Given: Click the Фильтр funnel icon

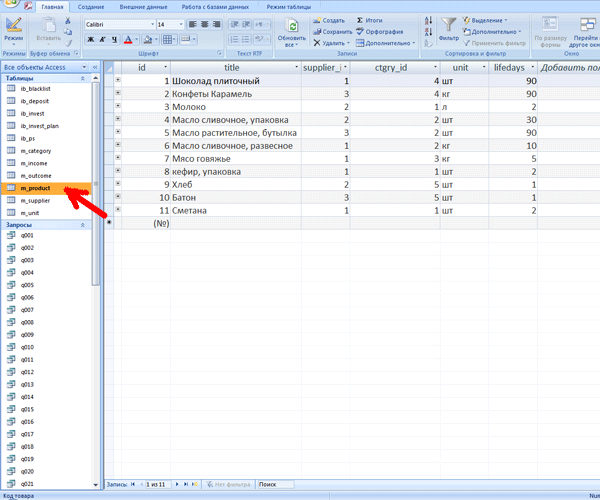Looking at the screenshot, I should pyautogui.click(x=448, y=24).
